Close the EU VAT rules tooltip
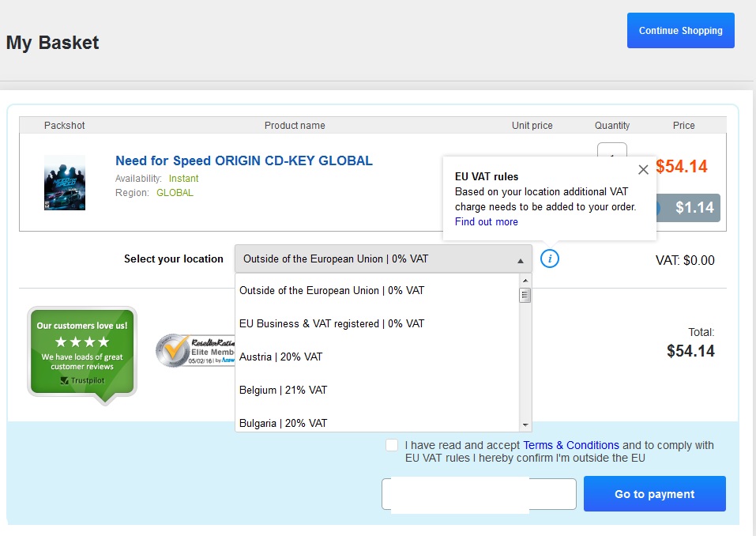Screen dimensions: 756x536 point(643,170)
